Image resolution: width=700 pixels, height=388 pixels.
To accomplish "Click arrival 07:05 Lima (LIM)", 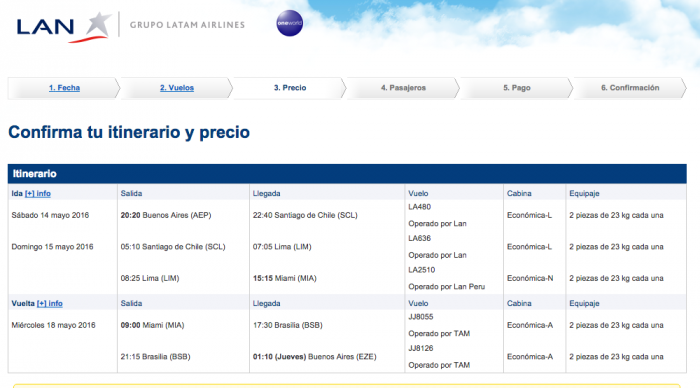I will (282, 247).
